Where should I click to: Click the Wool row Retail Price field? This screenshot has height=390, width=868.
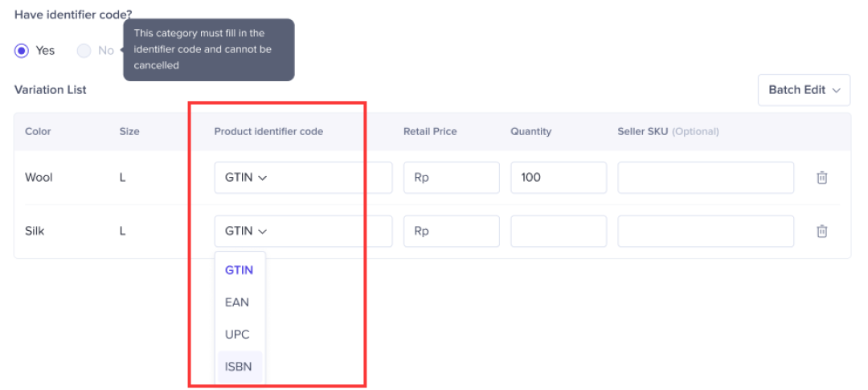(451, 178)
